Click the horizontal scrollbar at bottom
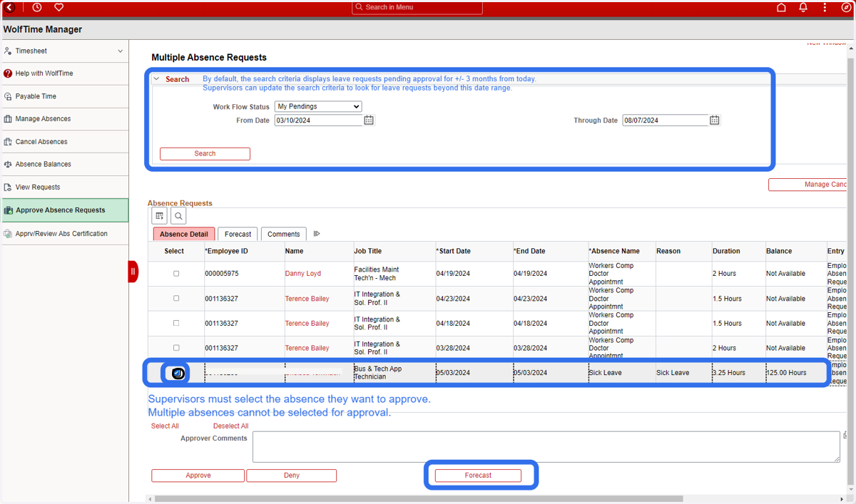Image resolution: width=856 pixels, height=504 pixels. click(419, 499)
